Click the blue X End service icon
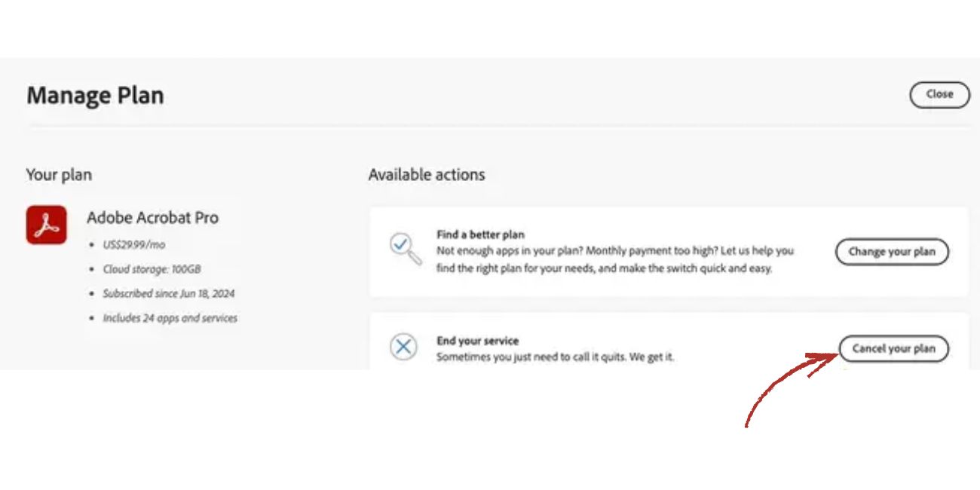Image resolution: width=980 pixels, height=490 pixels. pos(403,347)
